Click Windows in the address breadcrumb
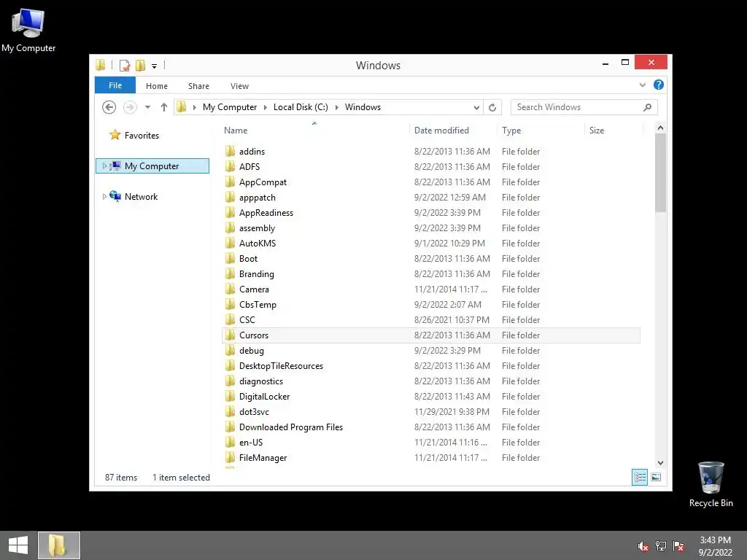Screen dimensions: 747x560 click(x=363, y=107)
